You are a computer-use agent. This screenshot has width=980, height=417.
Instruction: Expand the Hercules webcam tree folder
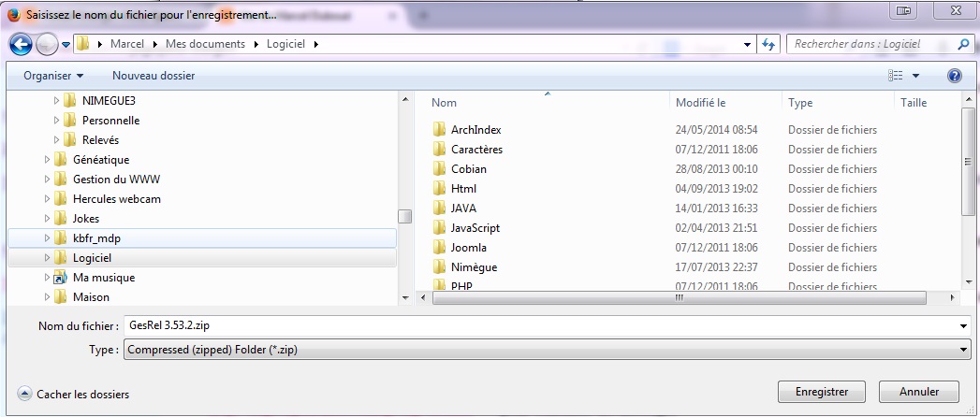click(47, 199)
